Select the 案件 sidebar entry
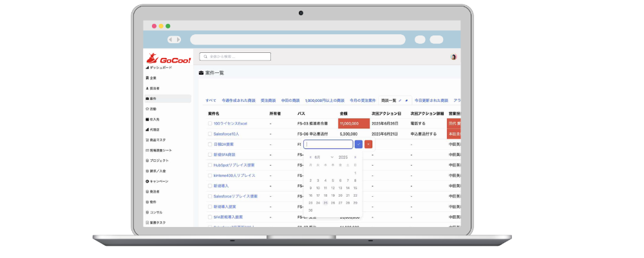 pos(167,99)
